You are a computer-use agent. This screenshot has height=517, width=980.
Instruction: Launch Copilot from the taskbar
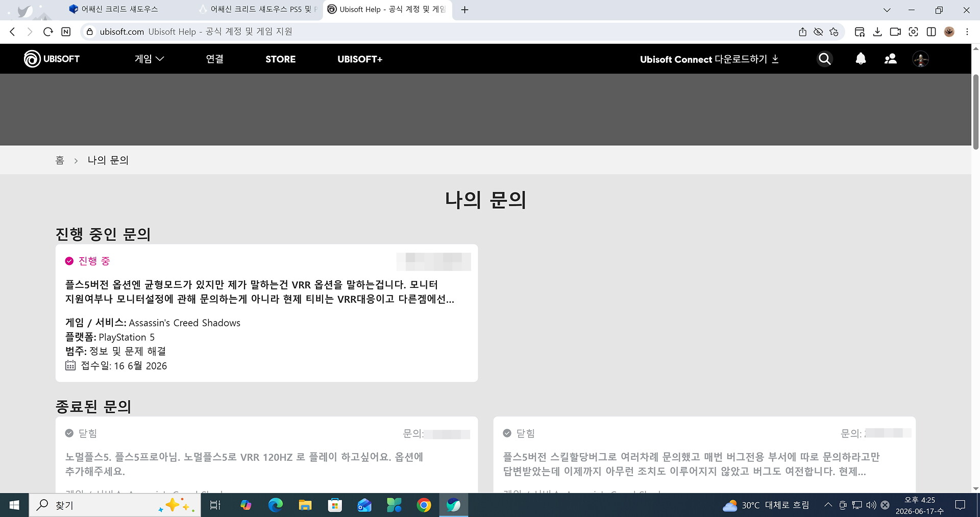coord(246,505)
